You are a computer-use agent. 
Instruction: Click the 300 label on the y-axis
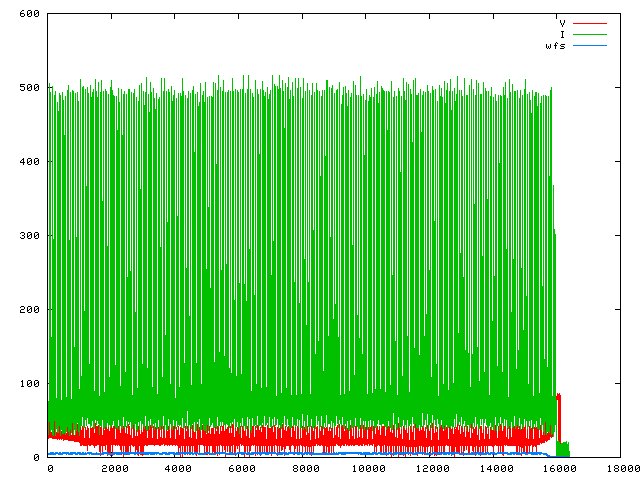[x=28, y=236]
